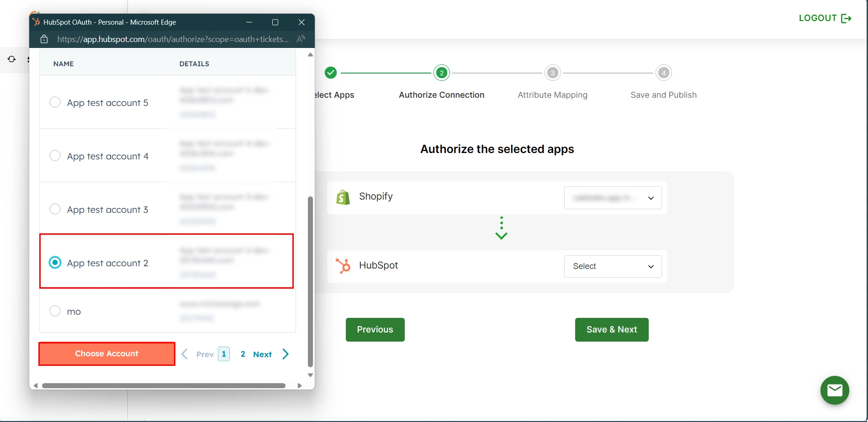Go to the Attribute Mapping step
Screen dimensions: 868x422
click(552, 72)
